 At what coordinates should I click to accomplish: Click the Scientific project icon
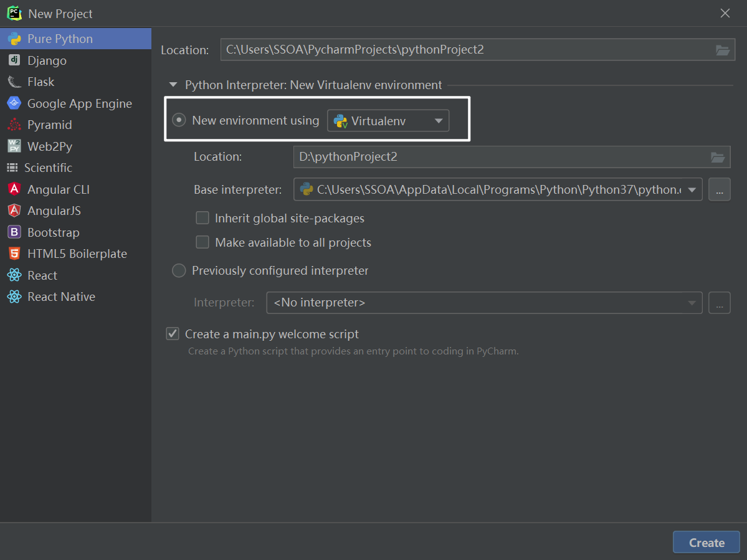(12, 168)
